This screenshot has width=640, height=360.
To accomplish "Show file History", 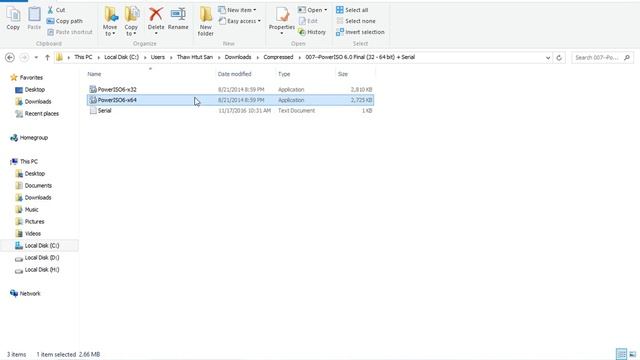I will click(312, 32).
